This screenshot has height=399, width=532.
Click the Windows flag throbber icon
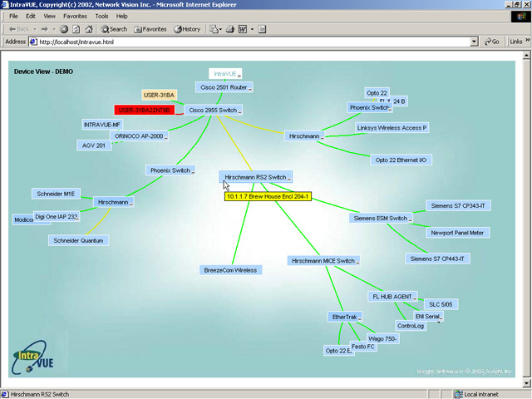pos(521,17)
